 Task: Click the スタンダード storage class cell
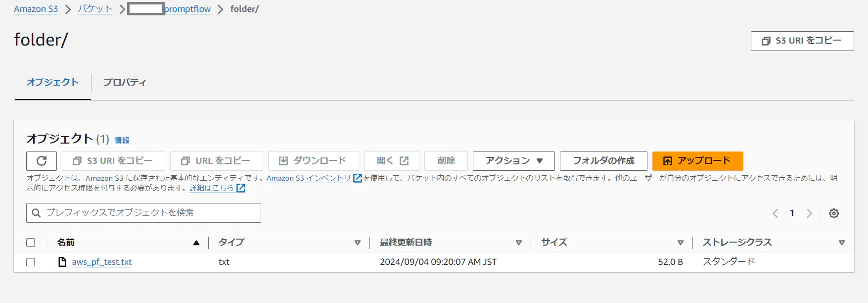coord(729,262)
